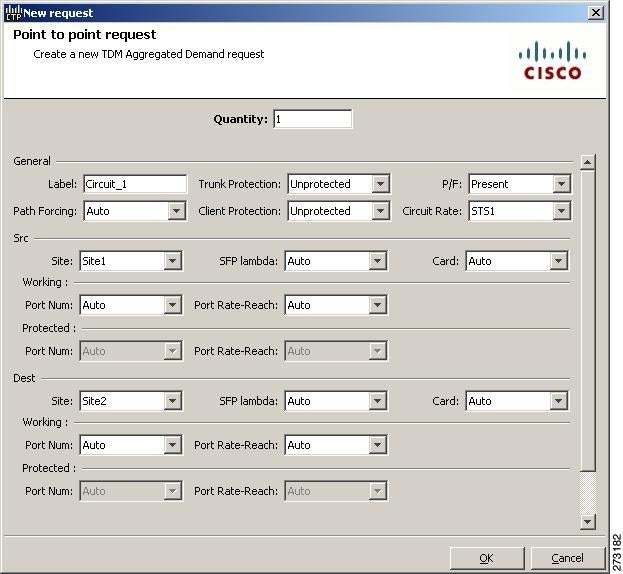Click the CTP icon in title bar
This screenshot has height=574, width=623.
13,12
